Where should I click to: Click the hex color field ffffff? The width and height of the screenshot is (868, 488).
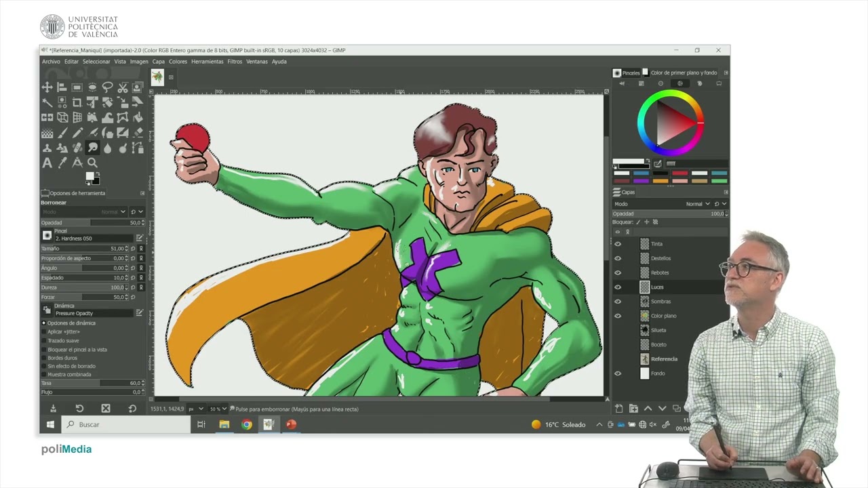[x=696, y=163]
